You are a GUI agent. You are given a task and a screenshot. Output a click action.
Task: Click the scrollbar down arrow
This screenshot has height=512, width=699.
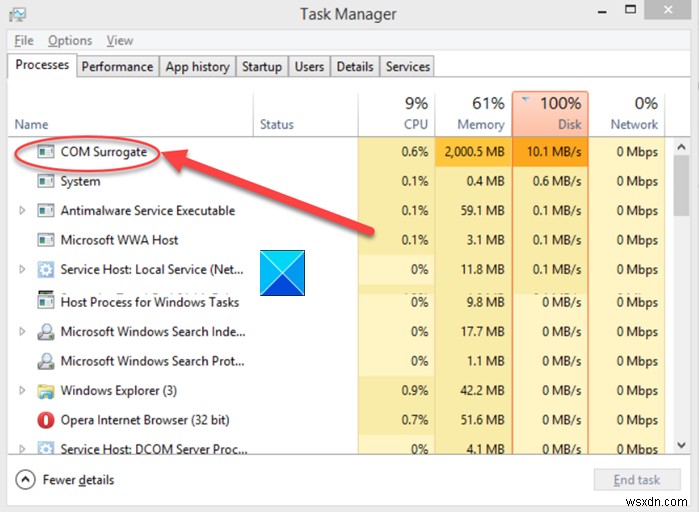[681, 445]
